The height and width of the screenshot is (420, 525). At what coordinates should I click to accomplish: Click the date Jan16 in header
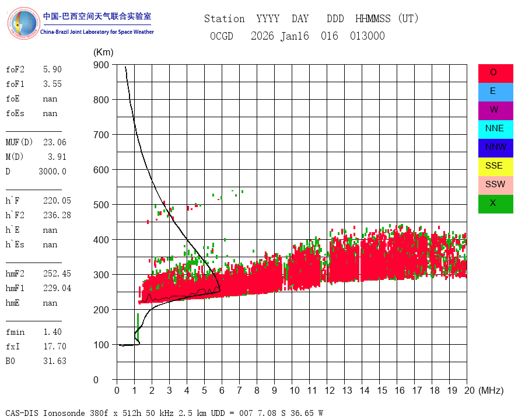pos(295,36)
